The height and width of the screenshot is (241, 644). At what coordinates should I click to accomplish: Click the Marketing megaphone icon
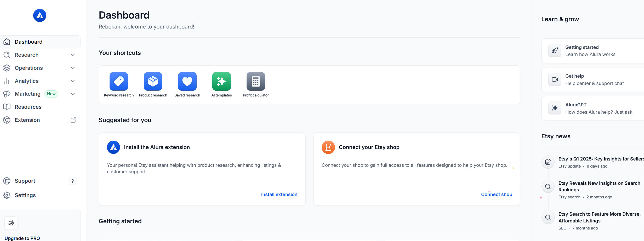click(x=7, y=94)
